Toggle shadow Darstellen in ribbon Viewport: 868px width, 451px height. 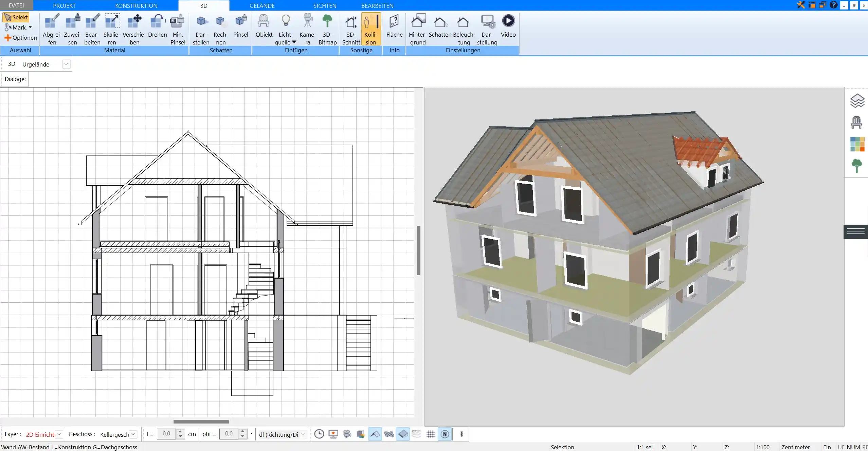point(201,29)
